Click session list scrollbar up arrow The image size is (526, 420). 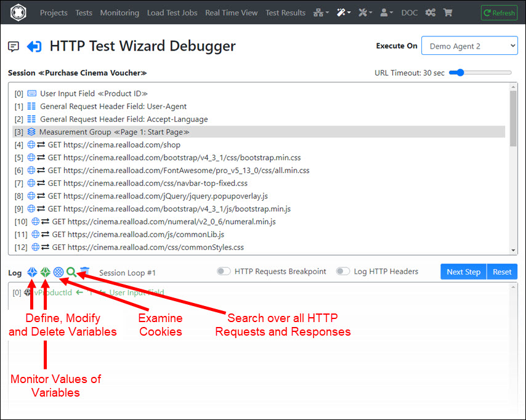pos(513,87)
